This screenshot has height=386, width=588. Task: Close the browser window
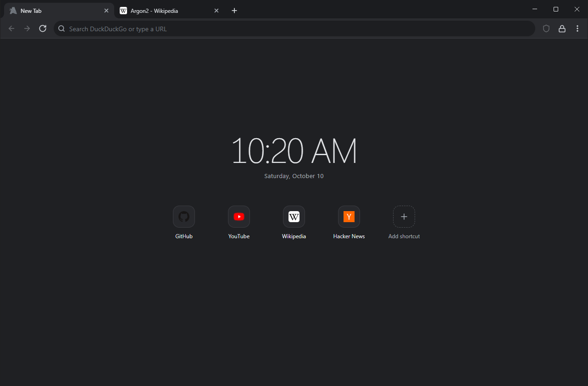[x=577, y=9]
